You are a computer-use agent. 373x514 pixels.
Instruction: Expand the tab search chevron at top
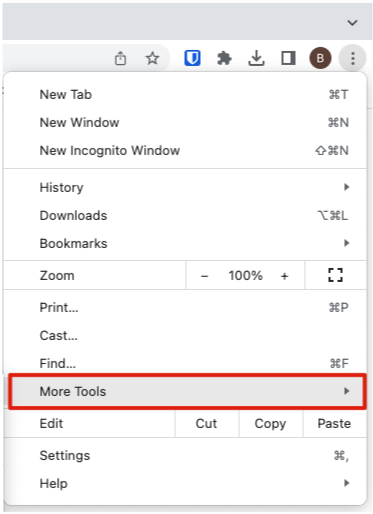352,22
